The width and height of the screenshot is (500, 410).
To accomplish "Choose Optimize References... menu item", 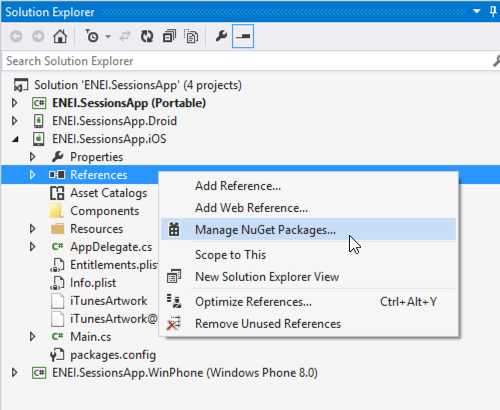I will point(308,302).
